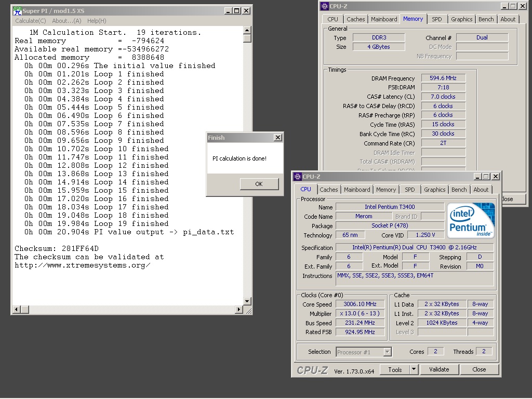Open the About...(A) menu in Super PI
Screen dimensions: 532x399
point(66,21)
